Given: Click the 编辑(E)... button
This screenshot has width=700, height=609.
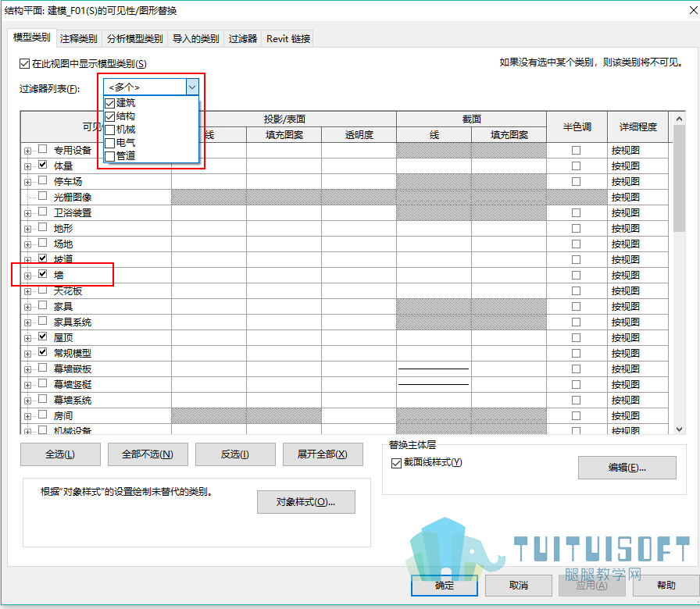Looking at the screenshot, I should [x=627, y=468].
